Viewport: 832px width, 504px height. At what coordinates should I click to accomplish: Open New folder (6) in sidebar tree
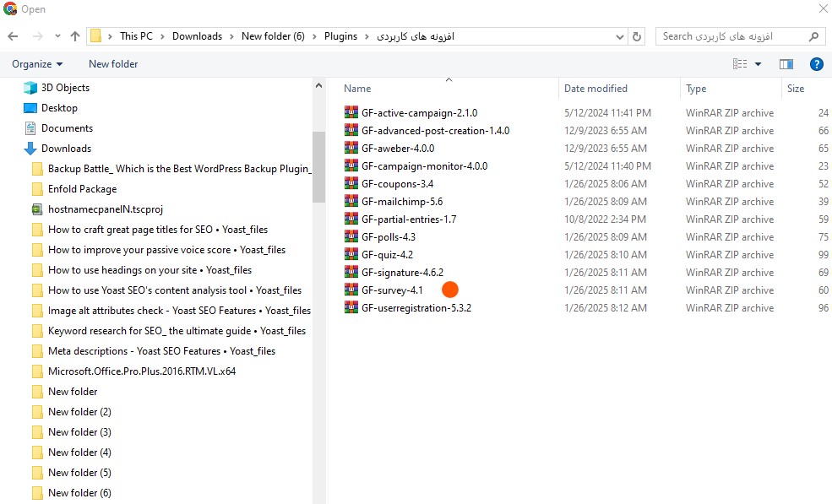click(79, 493)
